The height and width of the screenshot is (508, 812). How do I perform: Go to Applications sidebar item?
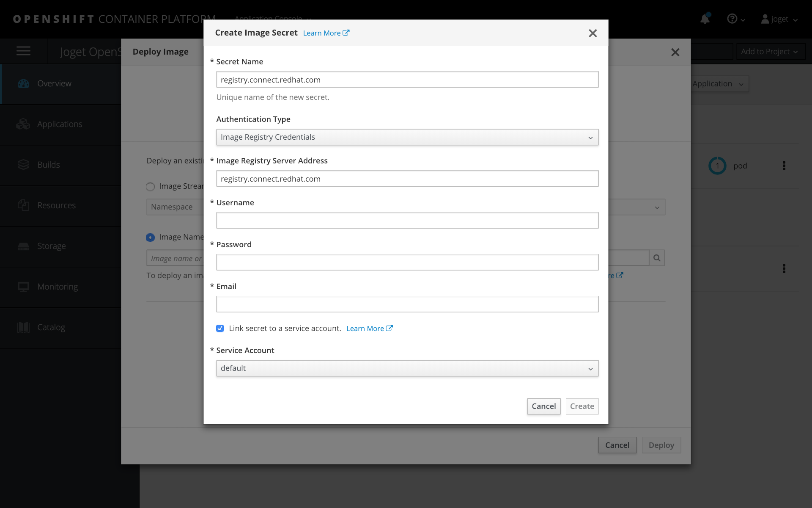coord(60,124)
